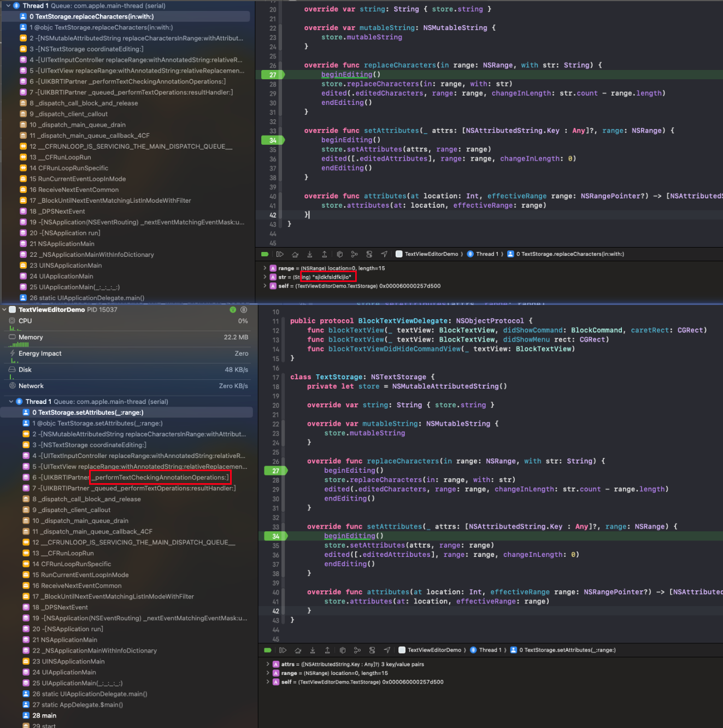Select the highlighted _performTextCheckingAnnotationOperations stack frame

pyautogui.click(x=161, y=477)
